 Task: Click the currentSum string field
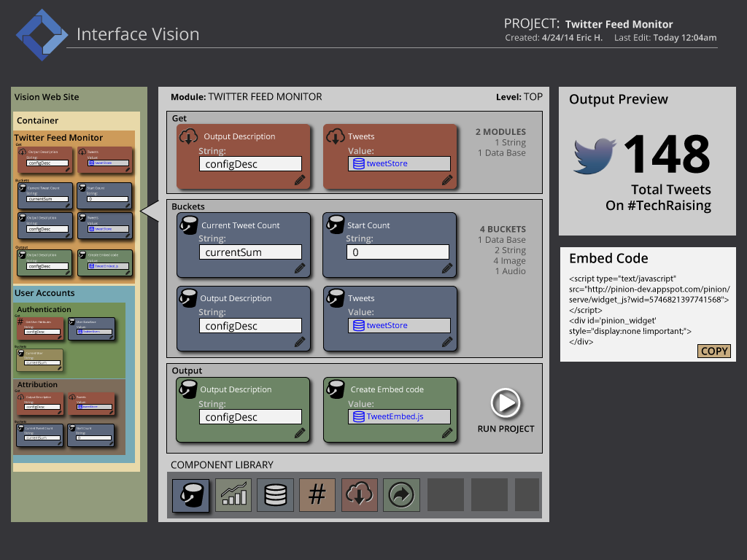point(250,252)
